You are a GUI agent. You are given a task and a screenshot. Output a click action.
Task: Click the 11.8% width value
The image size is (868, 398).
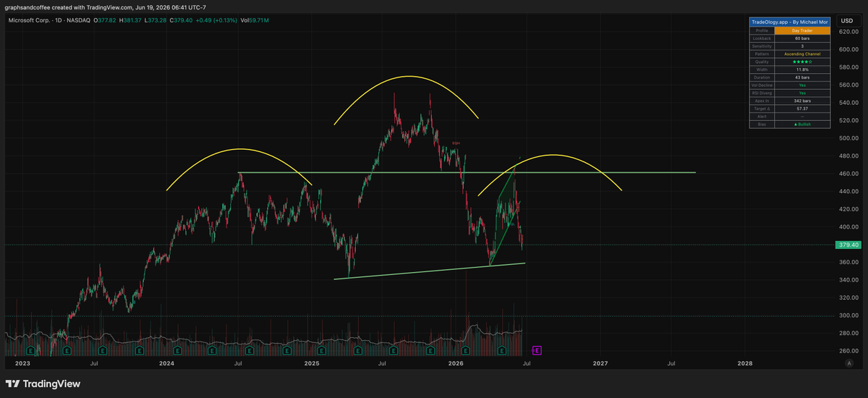tap(802, 69)
